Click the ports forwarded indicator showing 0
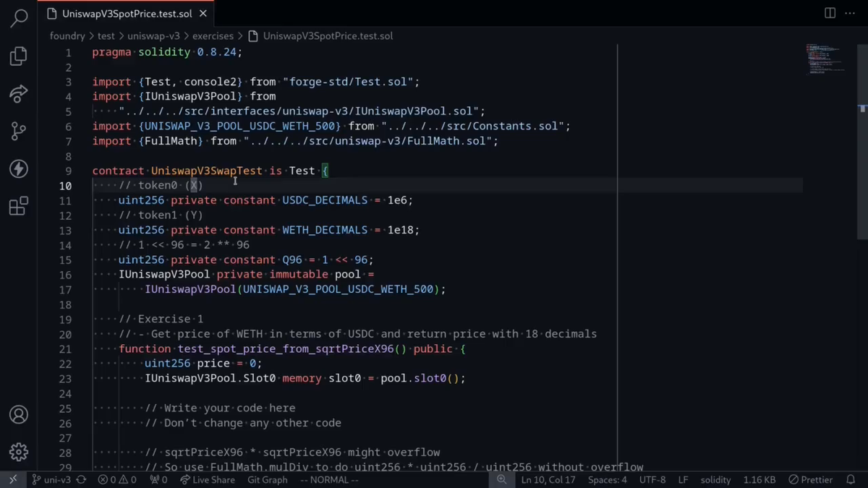868x488 pixels. coord(158,479)
